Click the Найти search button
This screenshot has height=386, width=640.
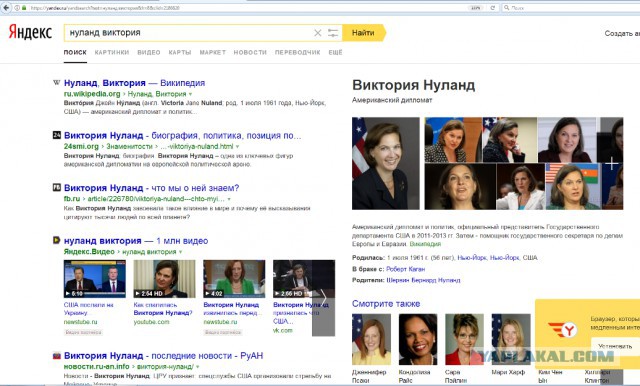point(364,33)
